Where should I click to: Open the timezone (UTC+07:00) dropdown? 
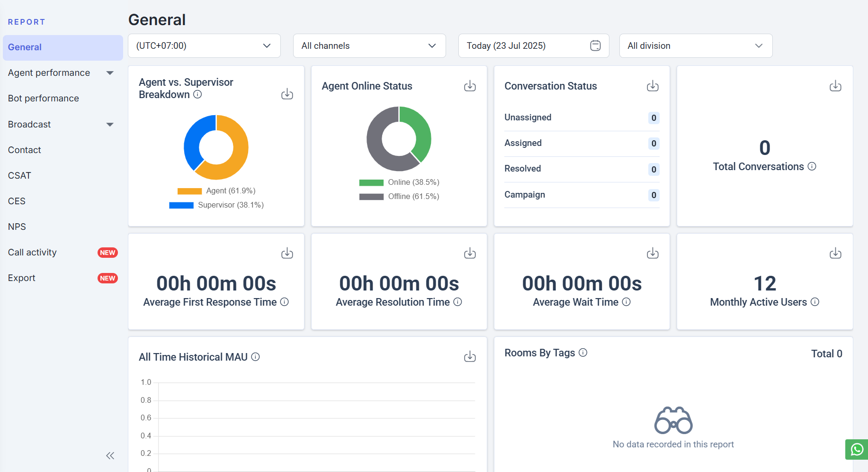(x=204, y=46)
